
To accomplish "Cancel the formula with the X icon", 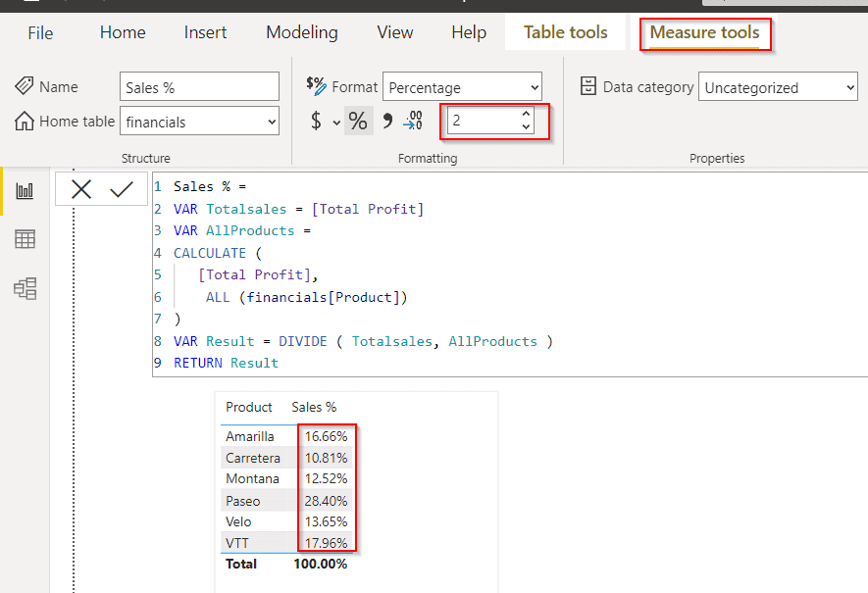I will pos(81,189).
